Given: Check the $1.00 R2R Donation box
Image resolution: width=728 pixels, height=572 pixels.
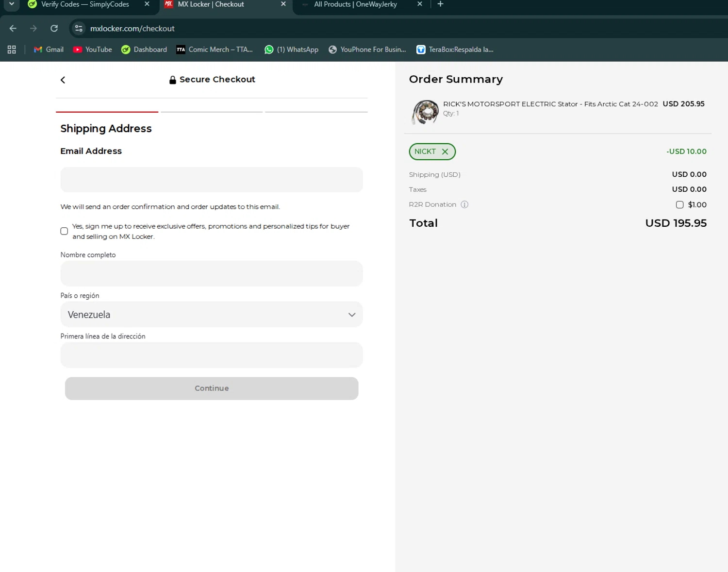Looking at the screenshot, I should pos(679,205).
